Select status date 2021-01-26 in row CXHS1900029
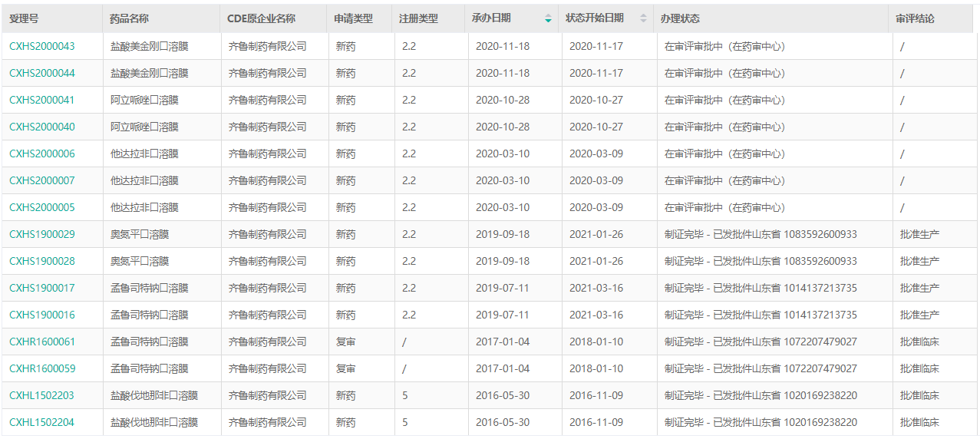980x439 pixels. 596,234
